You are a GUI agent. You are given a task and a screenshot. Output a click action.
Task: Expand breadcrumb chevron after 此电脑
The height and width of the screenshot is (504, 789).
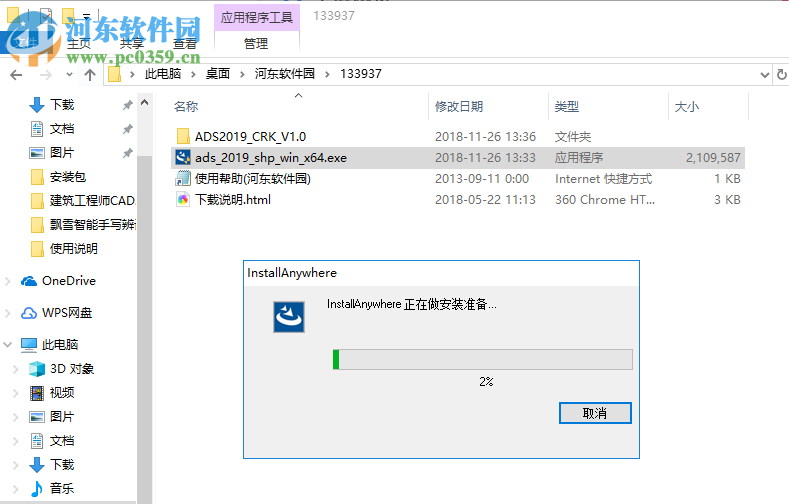pos(193,74)
